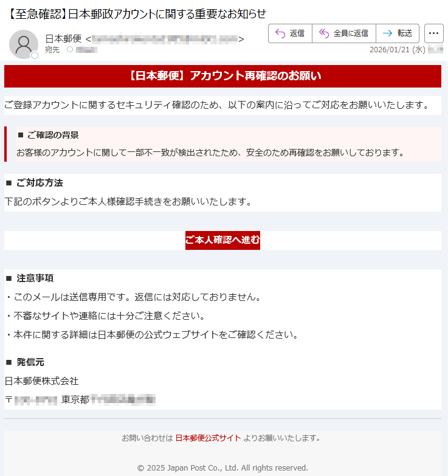
Task: Click the Reply (返信) arrow icon
Action: [x=280, y=33]
